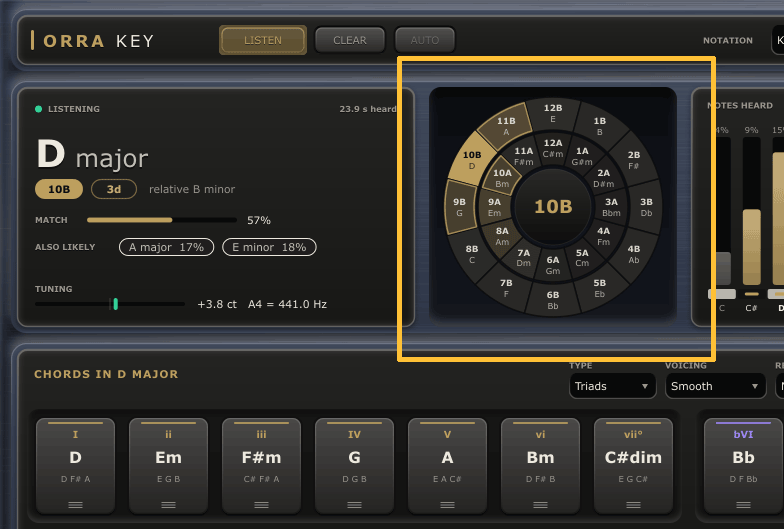Enable the AUTO mode button
Image resolution: width=784 pixels, height=529 pixels.
tap(425, 40)
